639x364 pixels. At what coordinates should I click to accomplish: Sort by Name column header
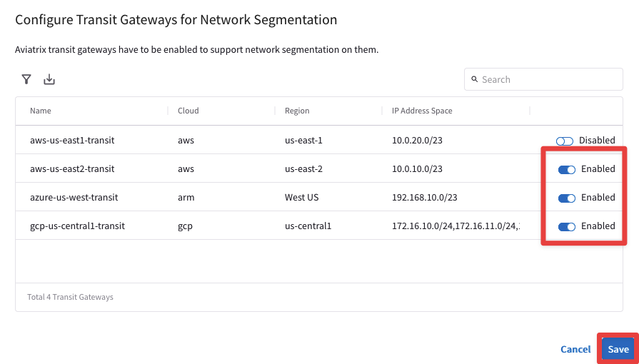41,111
